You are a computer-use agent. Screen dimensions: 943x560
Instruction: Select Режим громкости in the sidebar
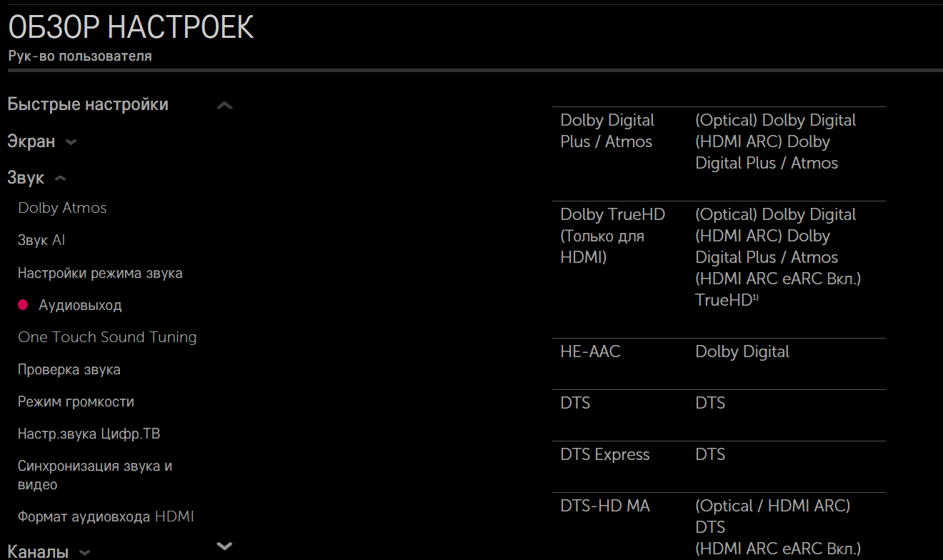[x=76, y=401]
